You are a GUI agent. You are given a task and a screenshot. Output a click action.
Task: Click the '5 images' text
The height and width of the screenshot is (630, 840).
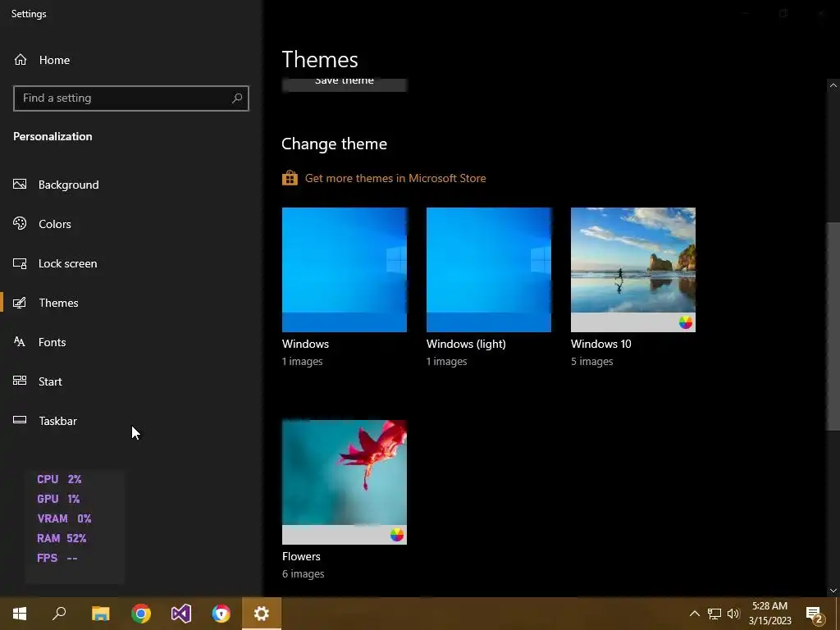[x=592, y=362]
